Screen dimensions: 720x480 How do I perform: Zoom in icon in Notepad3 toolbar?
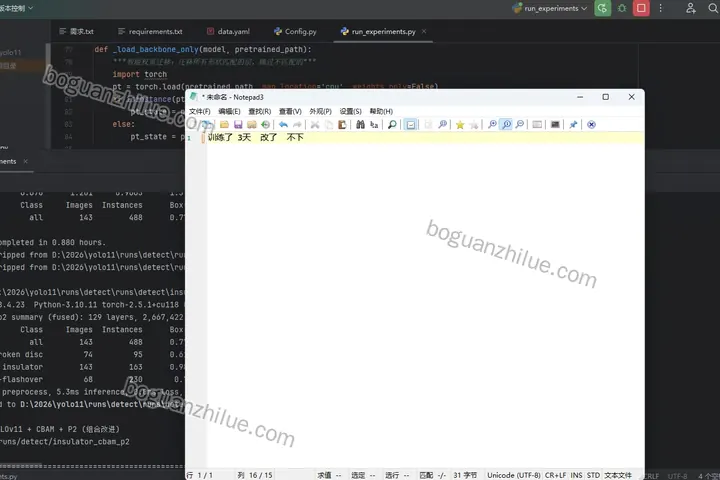point(492,124)
